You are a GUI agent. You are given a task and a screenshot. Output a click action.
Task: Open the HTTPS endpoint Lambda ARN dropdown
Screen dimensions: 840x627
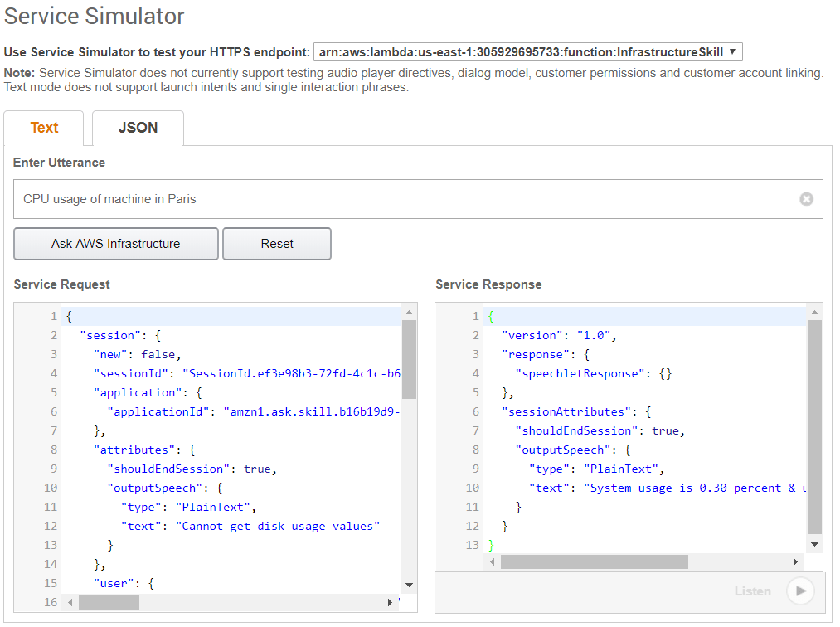pyautogui.click(x=527, y=51)
